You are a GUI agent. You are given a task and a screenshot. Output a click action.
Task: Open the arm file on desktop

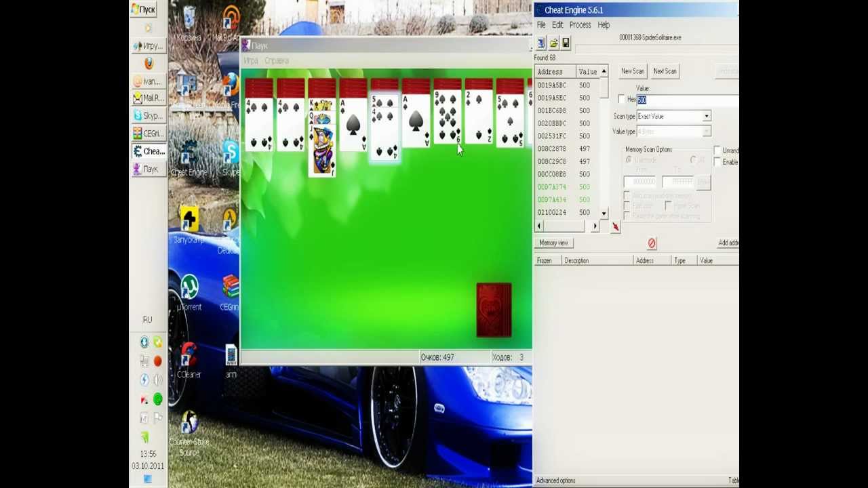coord(231,361)
